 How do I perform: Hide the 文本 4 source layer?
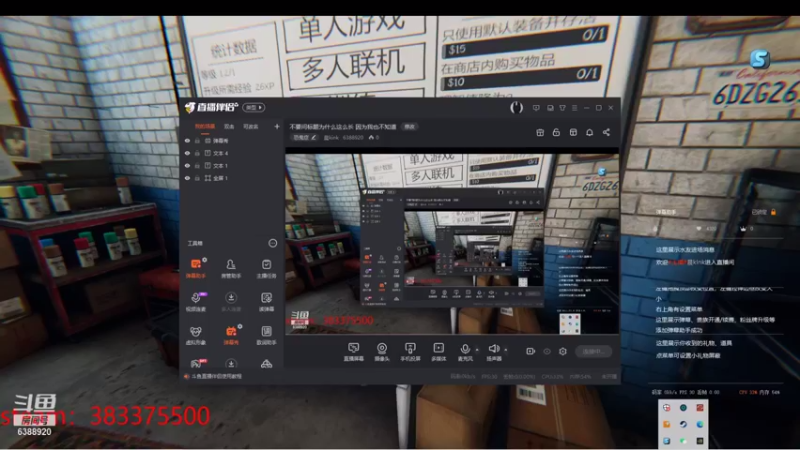pyautogui.click(x=187, y=153)
